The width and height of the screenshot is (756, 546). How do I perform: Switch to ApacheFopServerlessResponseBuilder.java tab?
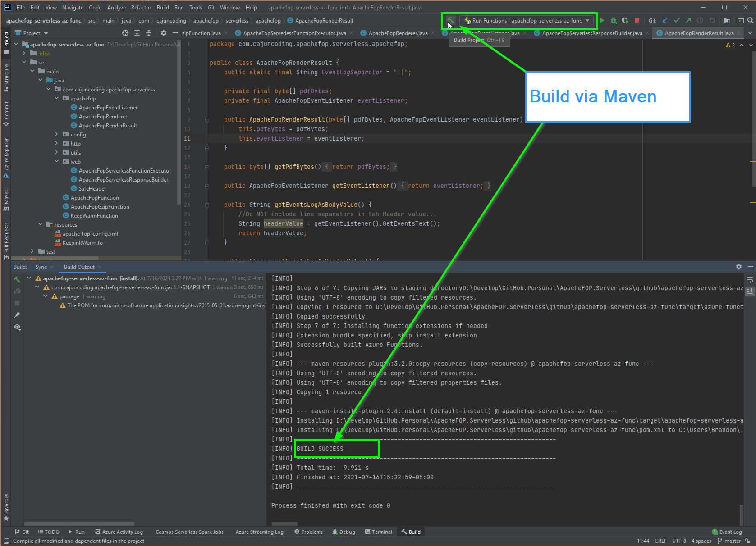tap(592, 33)
